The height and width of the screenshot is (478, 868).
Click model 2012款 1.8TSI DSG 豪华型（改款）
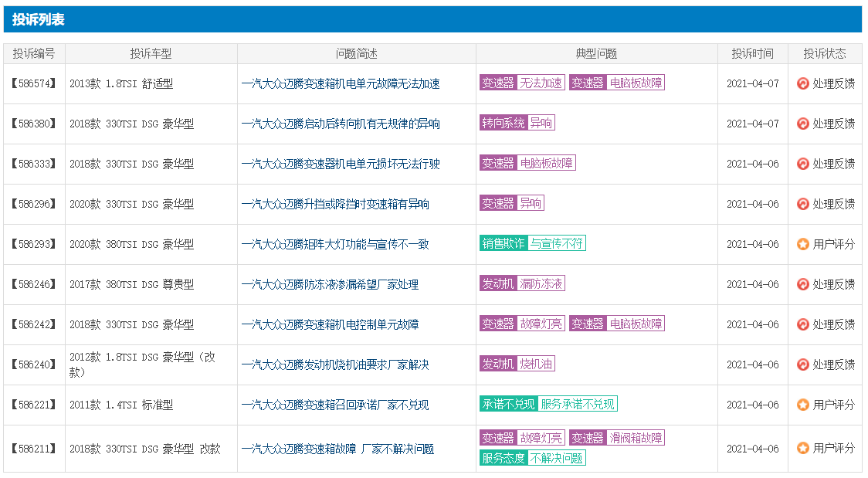(142, 364)
